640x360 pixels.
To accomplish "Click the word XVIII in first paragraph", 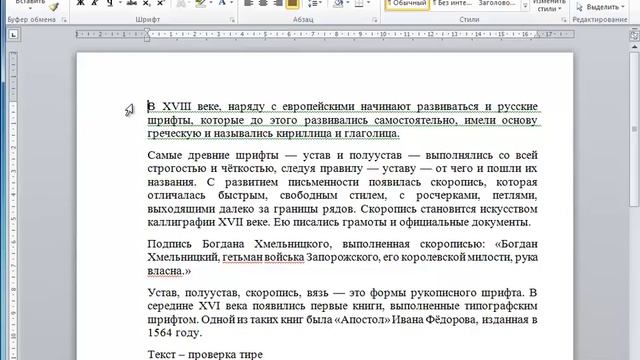I will tap(177, 107).
